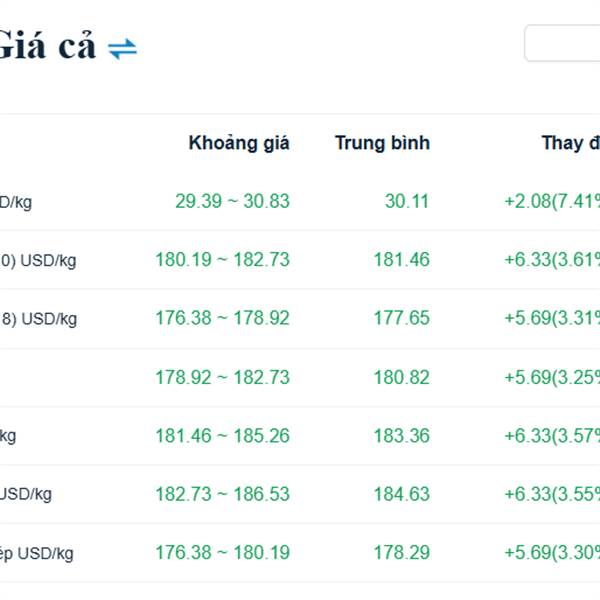Click price range 176.38 ~ 178.92
This screenshot has height=600, width=600.
[x=222, y=318]
